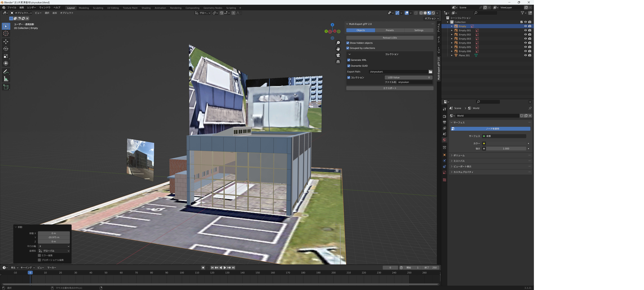
Task: Hide Plane.301 using its eye icon
Action: [x=525, y=55]
